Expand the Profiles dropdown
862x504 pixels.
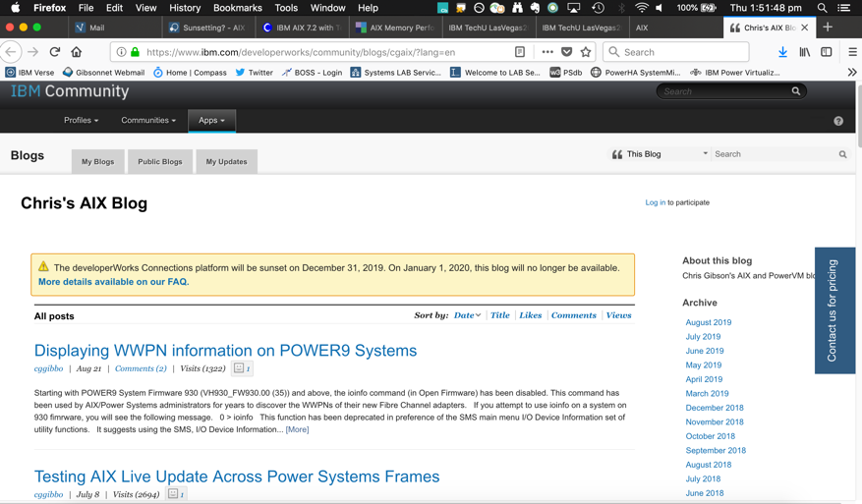(x=81, y=121)
